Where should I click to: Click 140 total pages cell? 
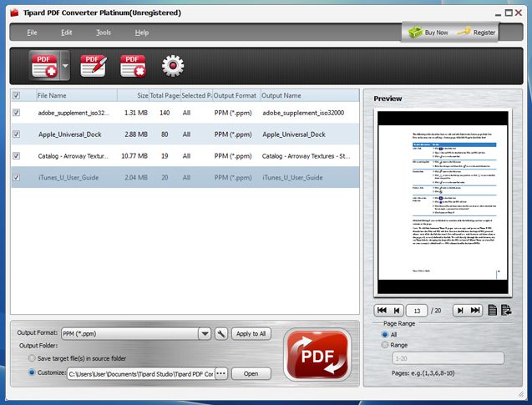tap(165, 113)
